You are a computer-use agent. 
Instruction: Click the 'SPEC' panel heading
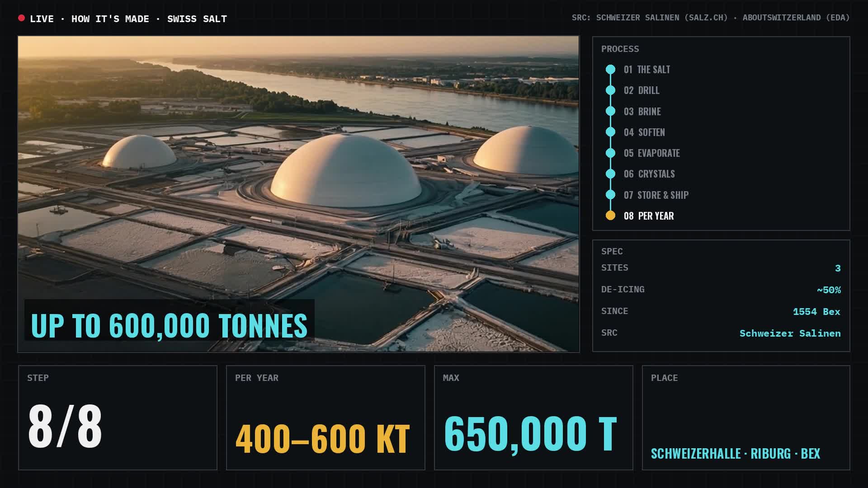(612, 251)
